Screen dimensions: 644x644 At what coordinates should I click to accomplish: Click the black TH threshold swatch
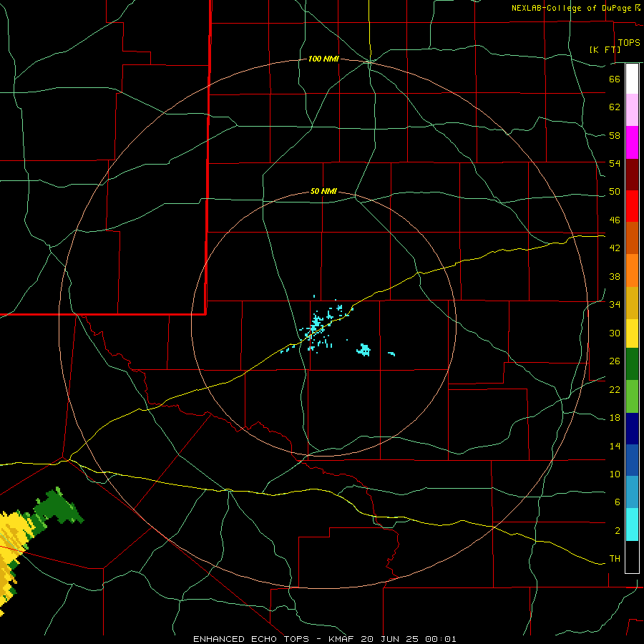pos(632,557)
